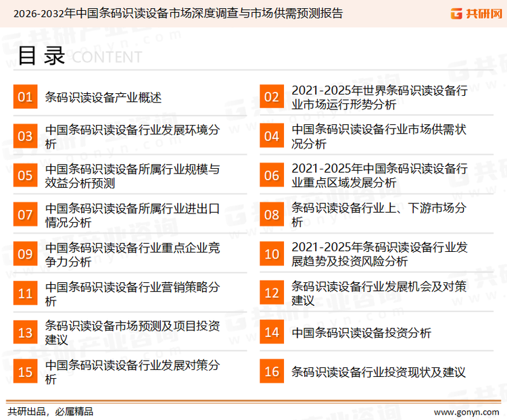507x420 pixels.
Task: Click the orange 09 number box
Action: point(25,254)
